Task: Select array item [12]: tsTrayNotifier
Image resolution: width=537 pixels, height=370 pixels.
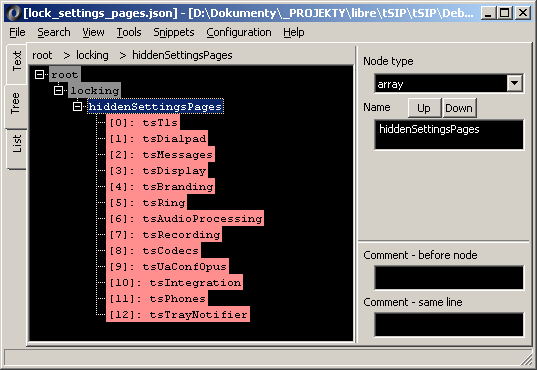Action: [178, 314]
